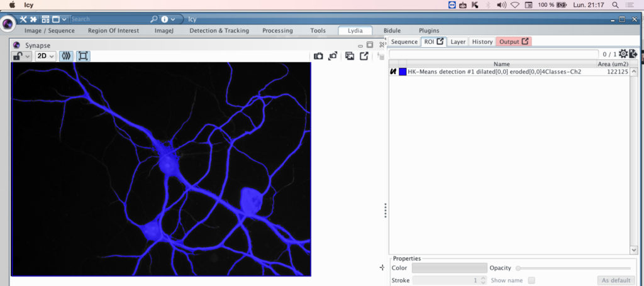Open the Region Of Interest ribbon tab
This screenshot has width=644, height=286.
click(x=113, y=30)
